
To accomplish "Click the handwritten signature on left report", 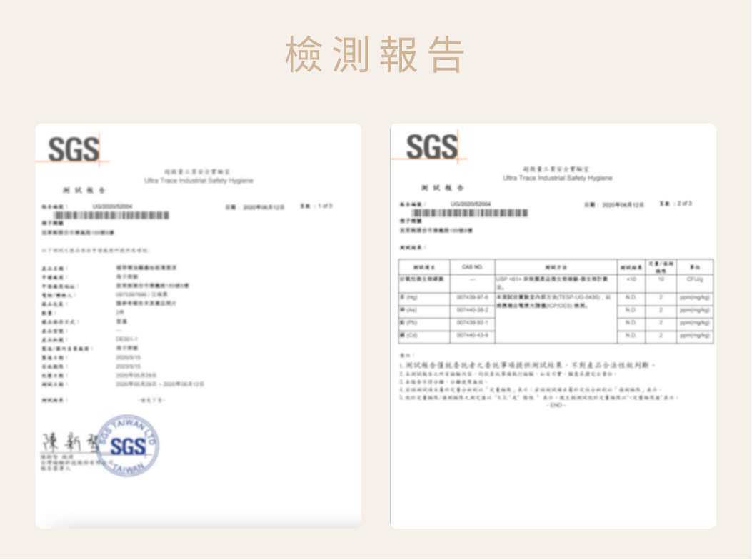I will (69, 442).
